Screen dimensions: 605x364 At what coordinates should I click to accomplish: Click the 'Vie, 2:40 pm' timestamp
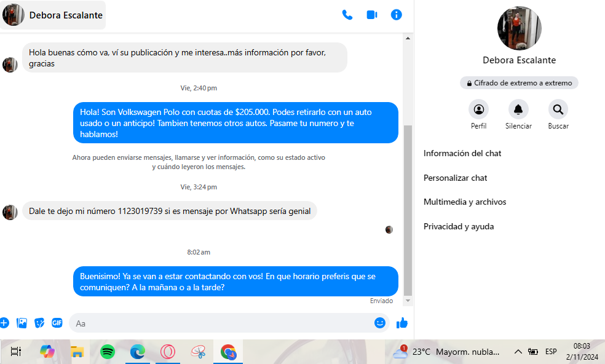(x=199, y=88)
